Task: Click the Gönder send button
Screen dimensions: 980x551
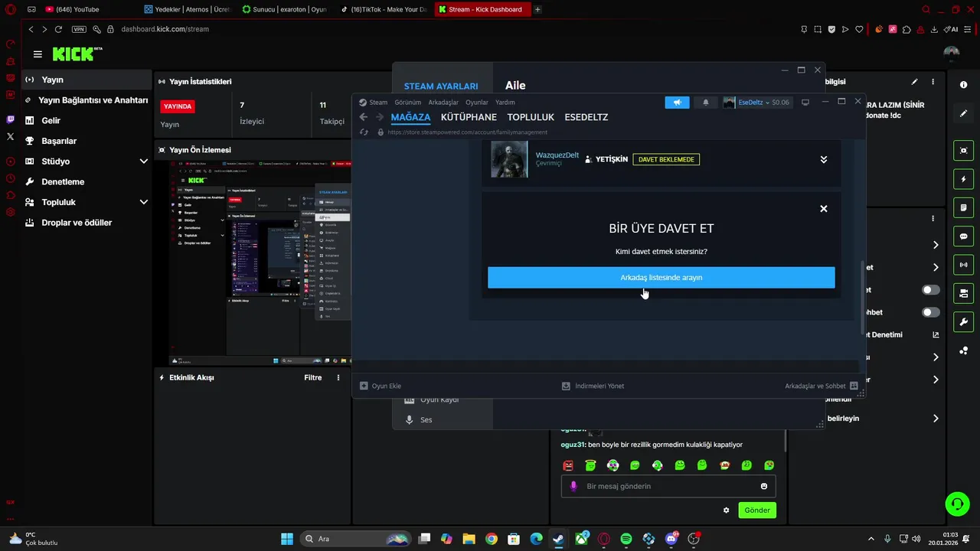Action: 757,510
